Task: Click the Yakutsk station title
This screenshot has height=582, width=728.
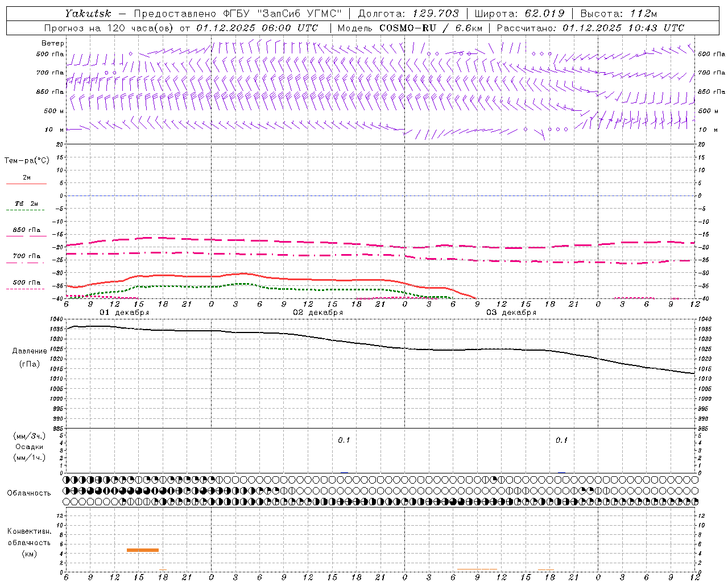Action: tap(88, 14)
